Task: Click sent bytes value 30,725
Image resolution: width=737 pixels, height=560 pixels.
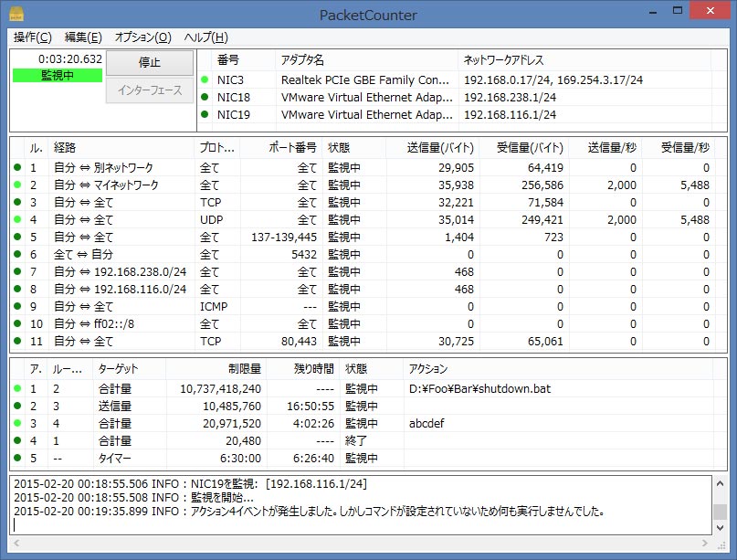Action: 456,342
